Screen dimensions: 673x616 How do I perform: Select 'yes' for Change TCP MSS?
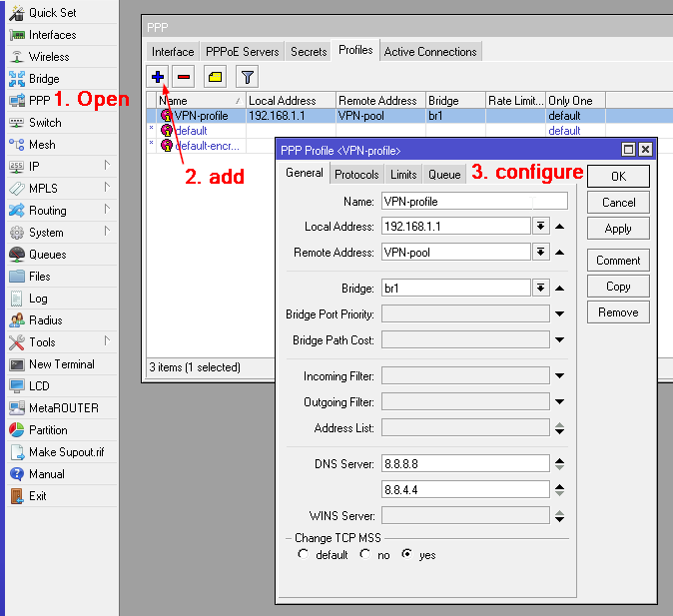click(x=407, y=554)
